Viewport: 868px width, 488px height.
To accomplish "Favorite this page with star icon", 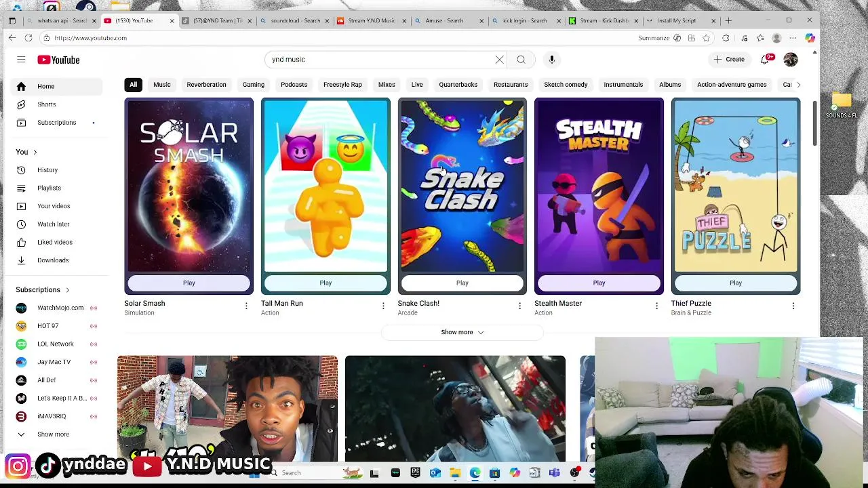I will [706, 38].
